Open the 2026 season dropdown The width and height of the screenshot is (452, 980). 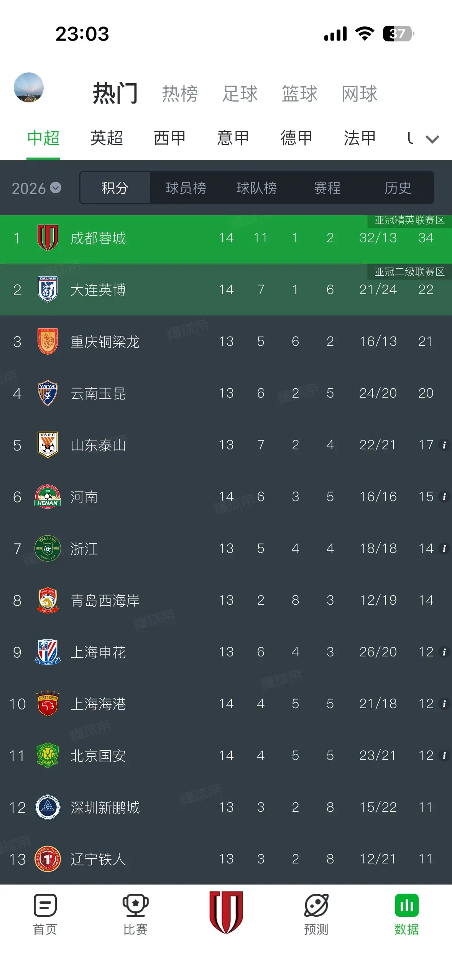[x=36, y=188]
